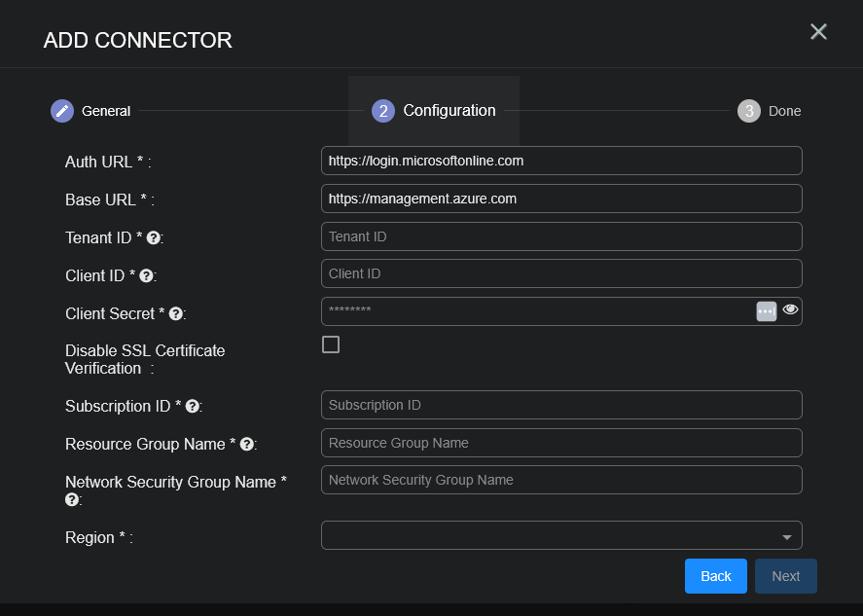Click the Next button
Viewport: 863px width, 616px height.
785,576
